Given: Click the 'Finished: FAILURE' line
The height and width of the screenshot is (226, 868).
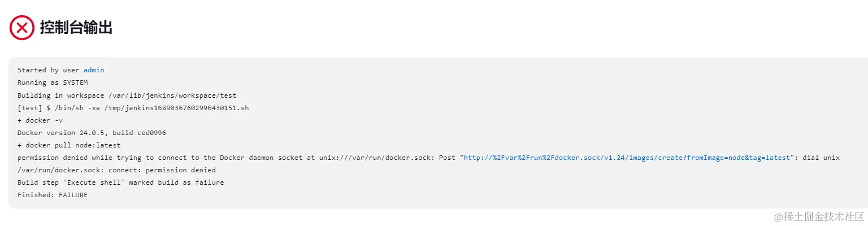Looking at the screenshot, I should tap(53, 195).
